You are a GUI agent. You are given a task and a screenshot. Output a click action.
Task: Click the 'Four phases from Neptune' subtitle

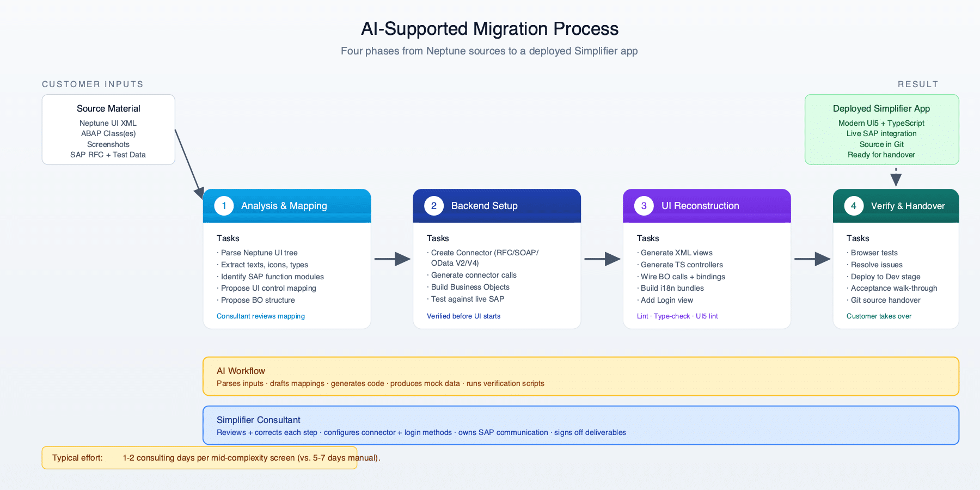[x=489, y=51]
